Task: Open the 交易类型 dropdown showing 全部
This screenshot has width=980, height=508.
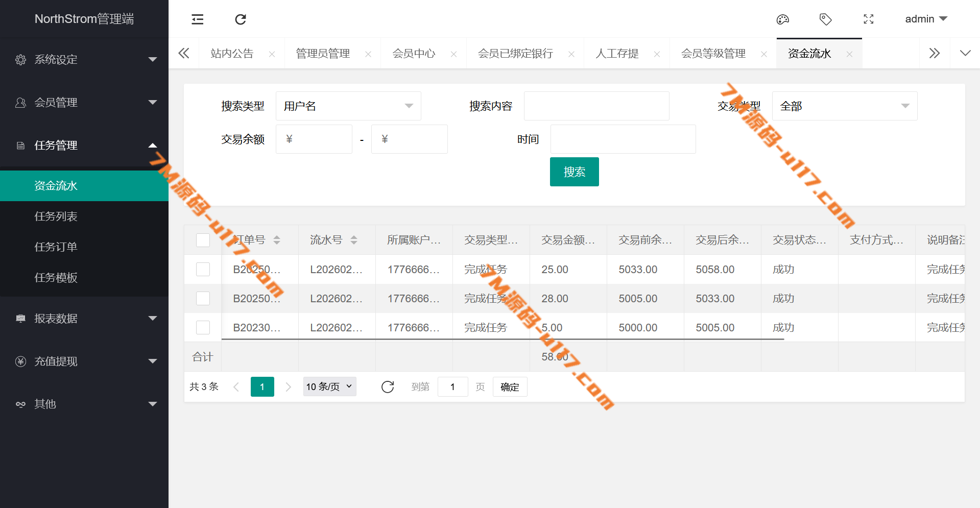Action: [844, 106]
